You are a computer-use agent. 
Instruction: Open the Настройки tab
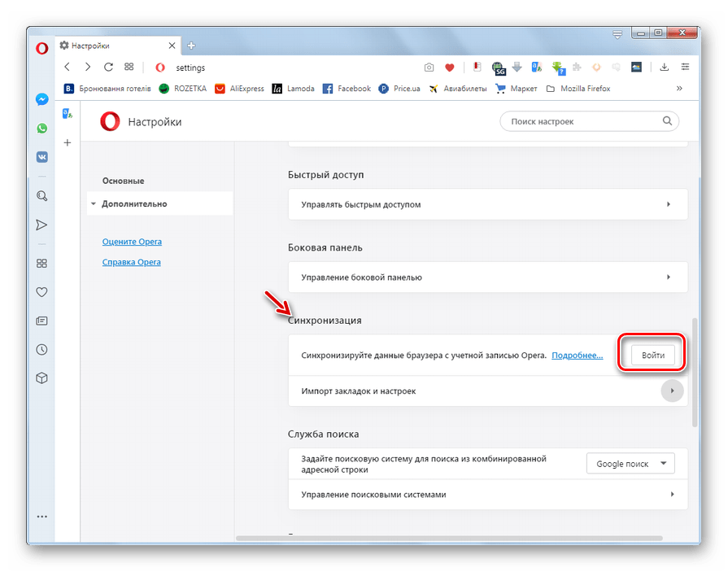(119, 46)
